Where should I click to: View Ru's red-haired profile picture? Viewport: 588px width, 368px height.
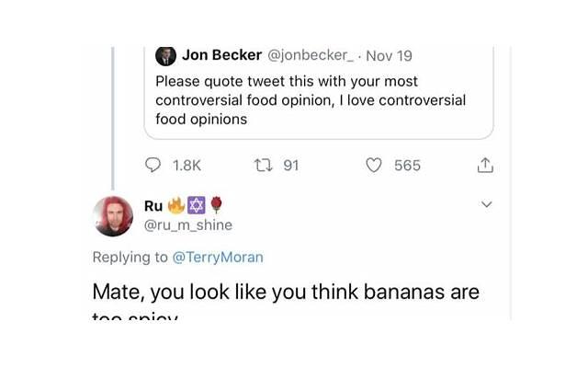[113, 216]
